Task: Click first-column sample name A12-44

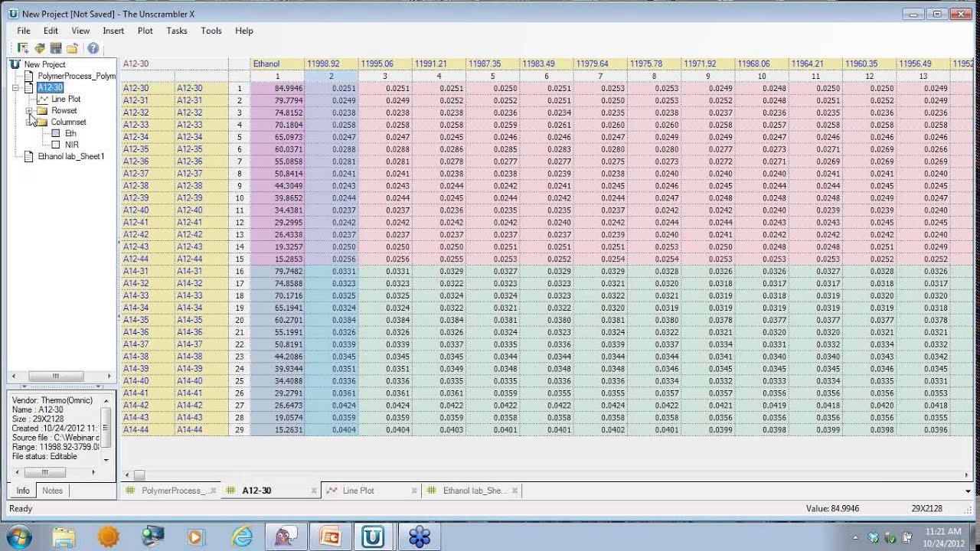Action: click(x=148, y=259)
